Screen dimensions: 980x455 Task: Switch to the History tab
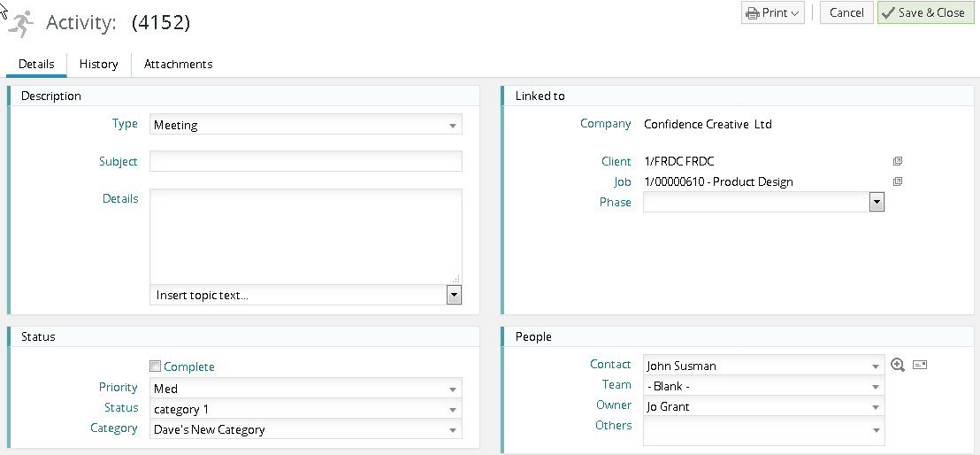pos(98,64)
